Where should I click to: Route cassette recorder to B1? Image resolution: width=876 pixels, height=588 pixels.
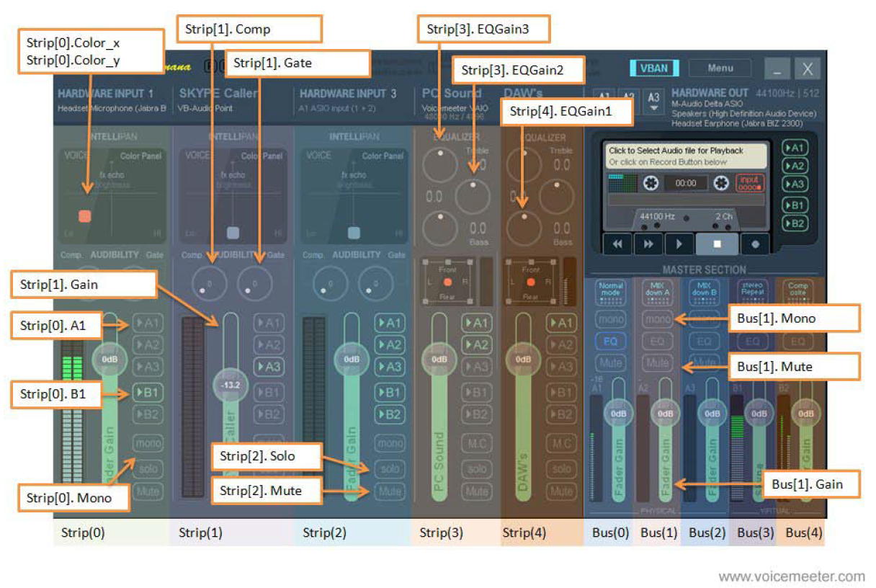pos(796,205)
